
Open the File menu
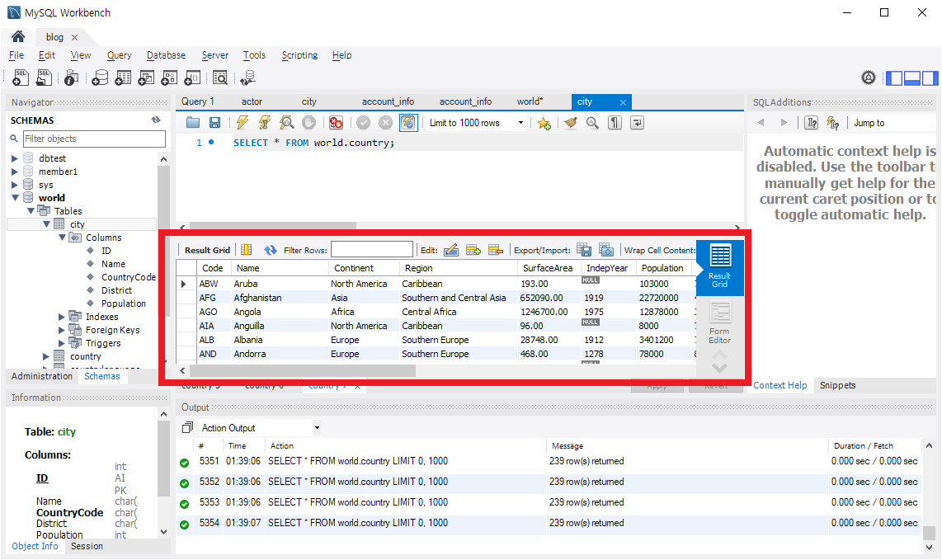point(16,55)
